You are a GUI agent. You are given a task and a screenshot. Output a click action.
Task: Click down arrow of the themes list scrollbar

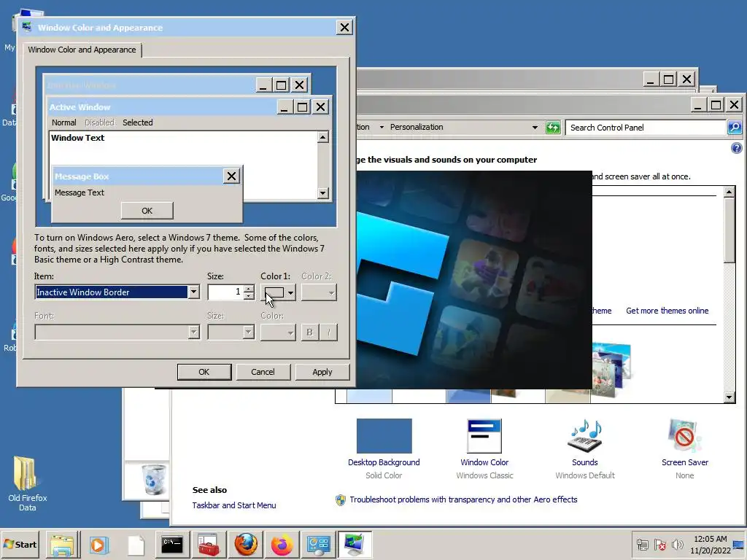click(x=729, y=397)
